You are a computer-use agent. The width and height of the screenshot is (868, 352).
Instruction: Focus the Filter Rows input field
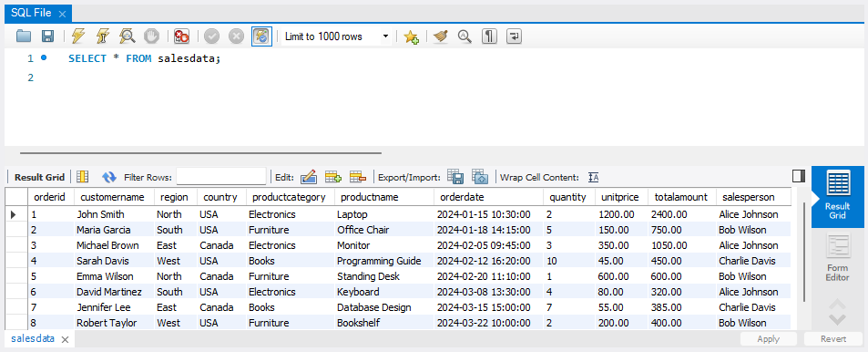(221, 177)
